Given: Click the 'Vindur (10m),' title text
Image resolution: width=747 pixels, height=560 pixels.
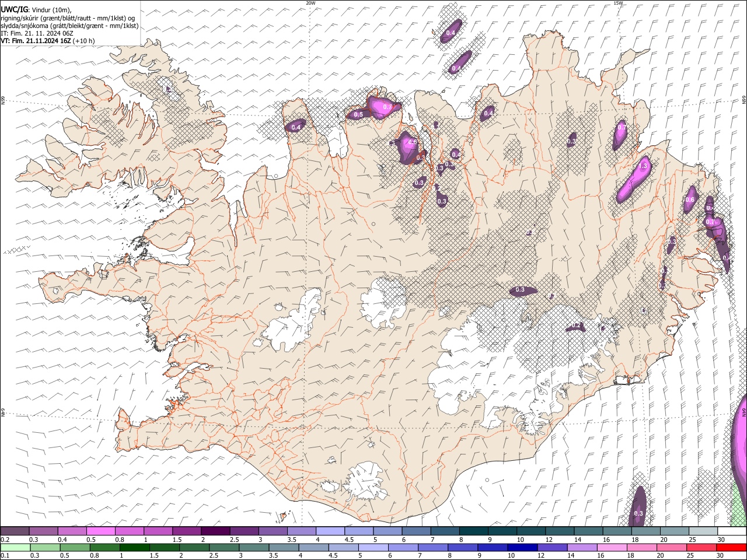Looking at the screenshot, I should tap(51, 10).
